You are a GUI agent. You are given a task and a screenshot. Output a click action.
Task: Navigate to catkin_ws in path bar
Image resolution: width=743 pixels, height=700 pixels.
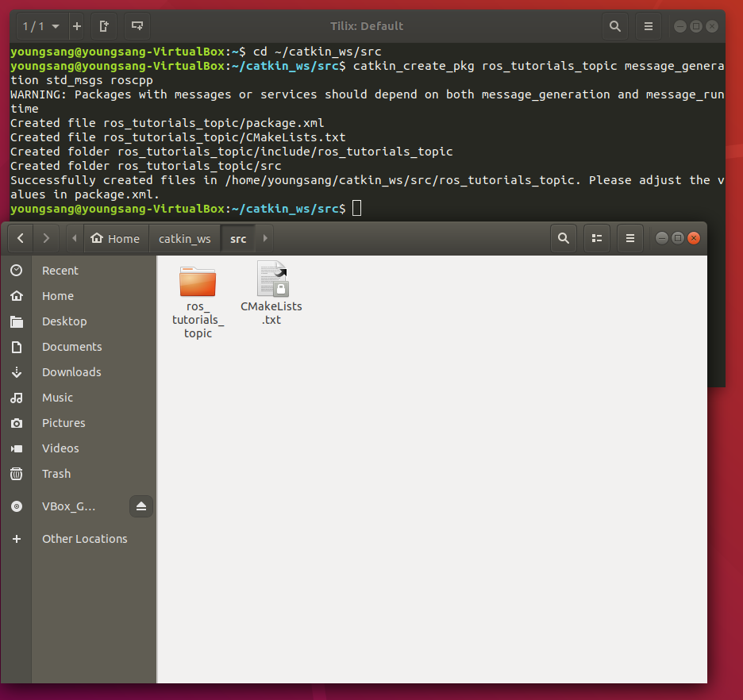185,238
